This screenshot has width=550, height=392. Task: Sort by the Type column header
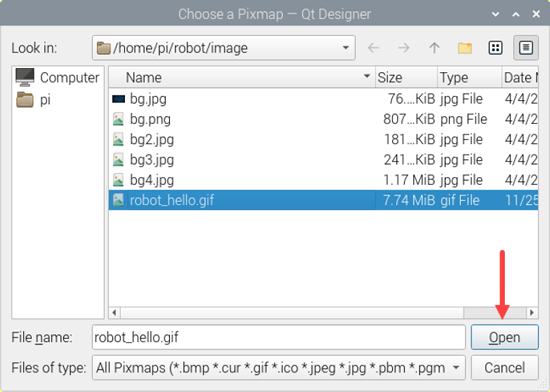tap(469, 77)
